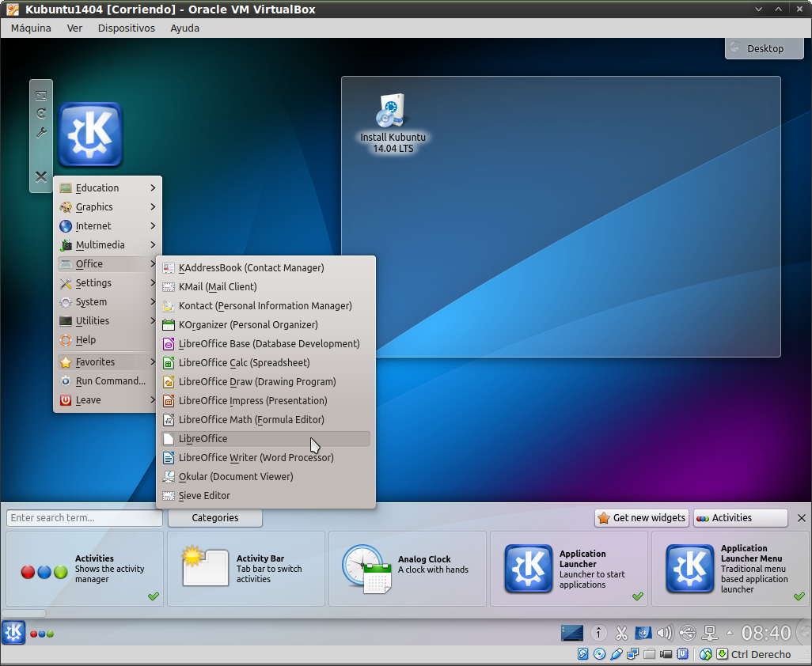This screenshot has height=666, width=812.
Task: Click the volume speaker icon in system tray
Action: pos(665,633)
